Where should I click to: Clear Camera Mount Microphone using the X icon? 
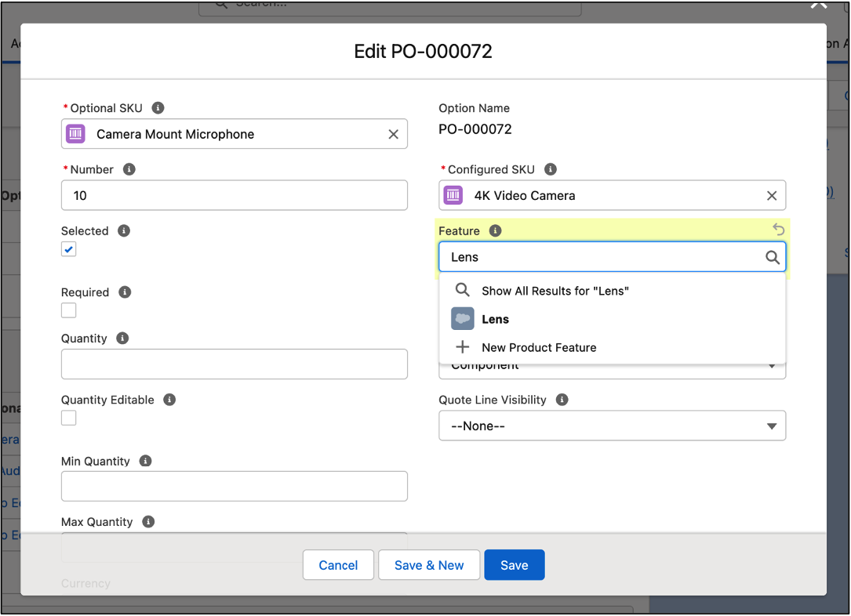393,134
